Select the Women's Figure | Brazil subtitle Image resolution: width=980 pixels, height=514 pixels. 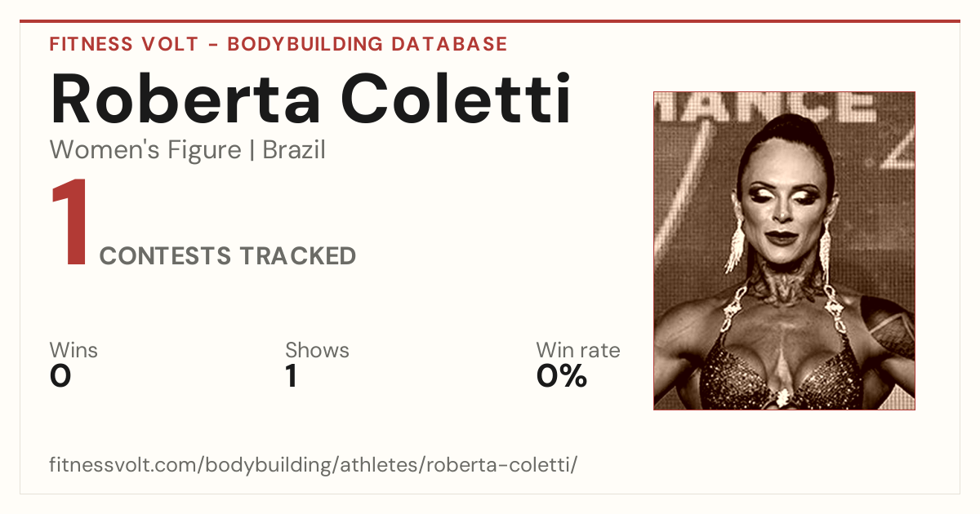[x=188, y=151]
